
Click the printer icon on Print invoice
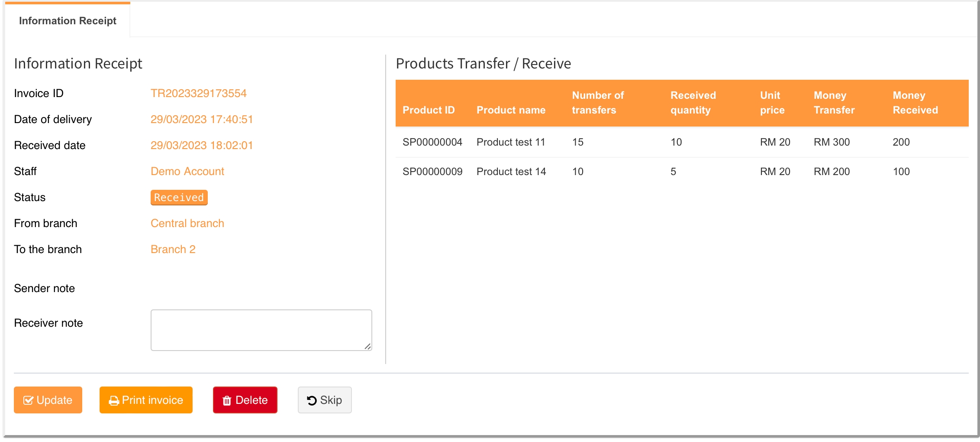(114, 401)
